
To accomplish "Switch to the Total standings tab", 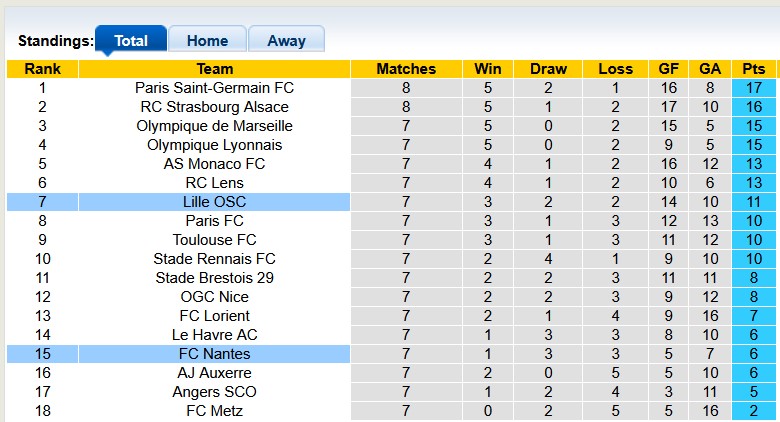I will (131, 41).
